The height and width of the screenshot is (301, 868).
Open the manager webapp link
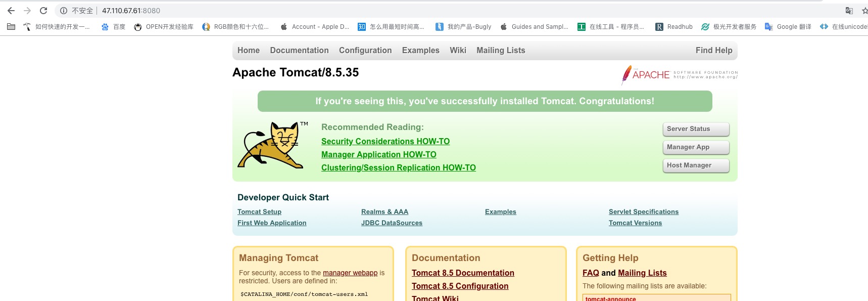(x=350, y=273)
